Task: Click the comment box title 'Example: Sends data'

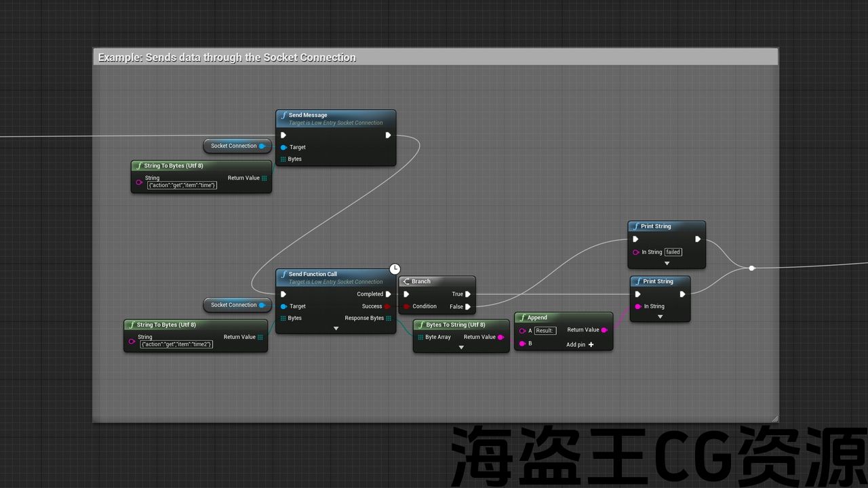Action: coord(226,58)
